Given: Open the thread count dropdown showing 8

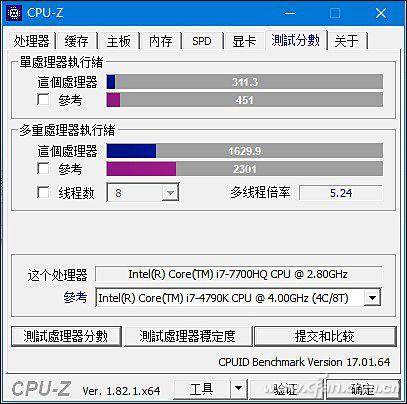Looking at the screenshot, I should [x=143, y=192].
